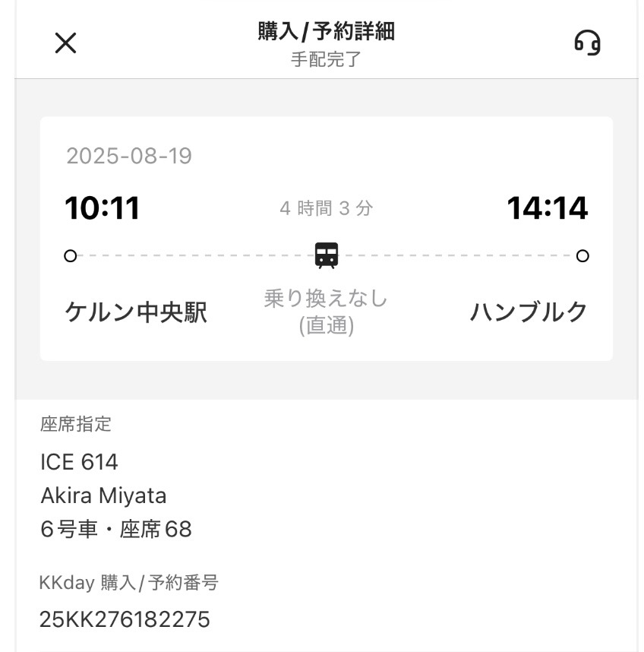Close the purchase details page
Image resolution: width=644 pixels, height=652 pixels.
coord(66,43)
